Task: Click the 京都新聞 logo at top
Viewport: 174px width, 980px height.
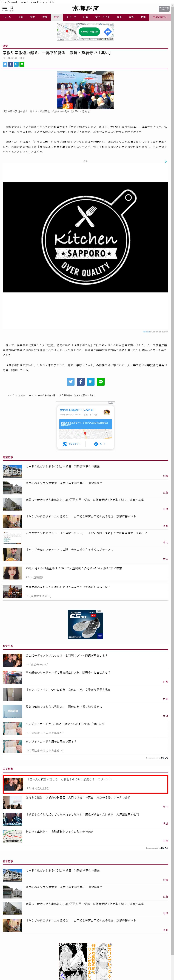Action: point(85,8)
